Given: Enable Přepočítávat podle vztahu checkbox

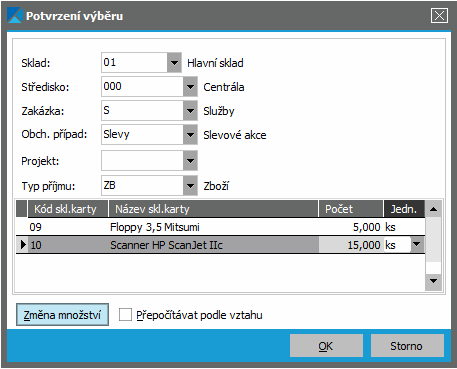Looking at the screenshot, I should click(125, 314).
